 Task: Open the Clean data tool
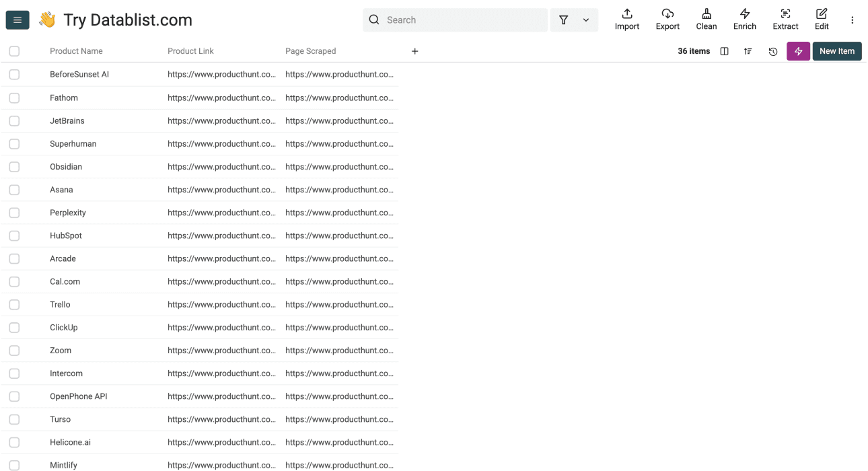(706, 20)
